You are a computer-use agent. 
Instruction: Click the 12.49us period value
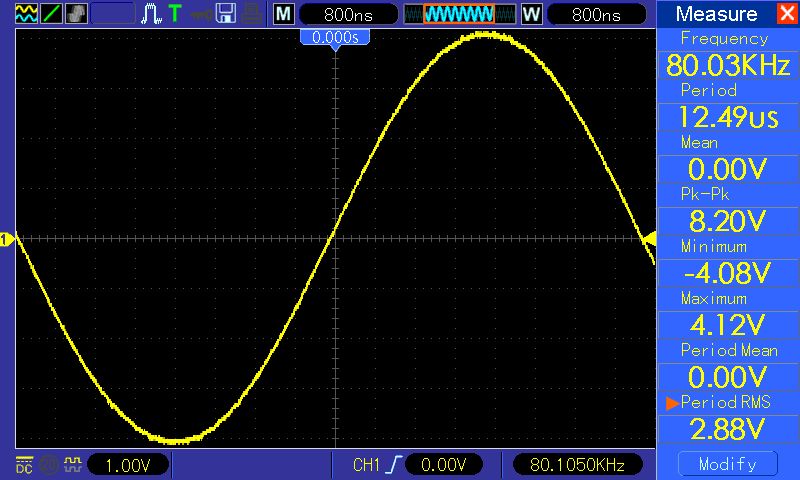coord(728,117)
